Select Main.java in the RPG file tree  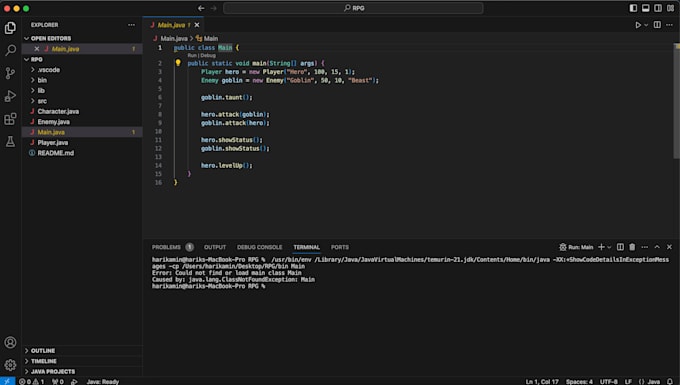(82, 132)
